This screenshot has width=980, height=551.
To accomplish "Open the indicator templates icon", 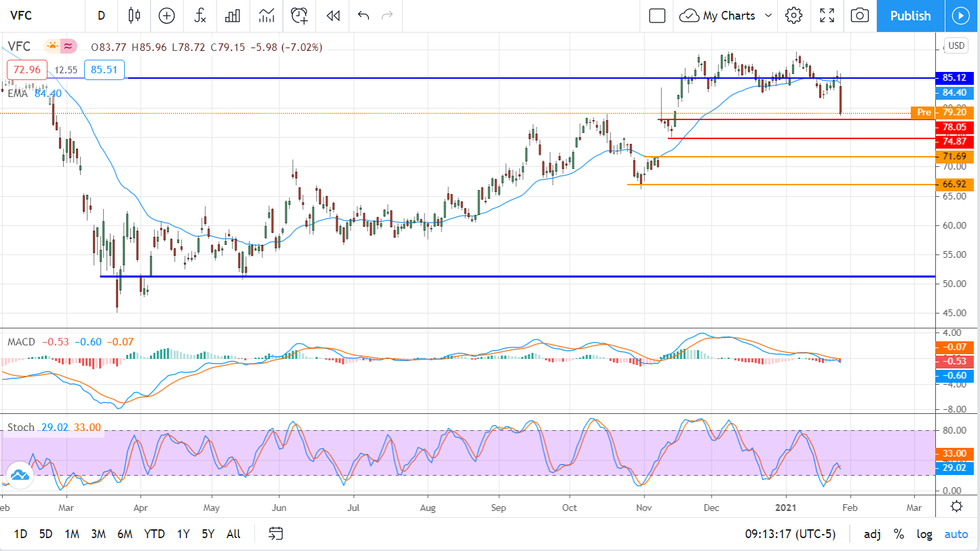I will pos(267,16).
